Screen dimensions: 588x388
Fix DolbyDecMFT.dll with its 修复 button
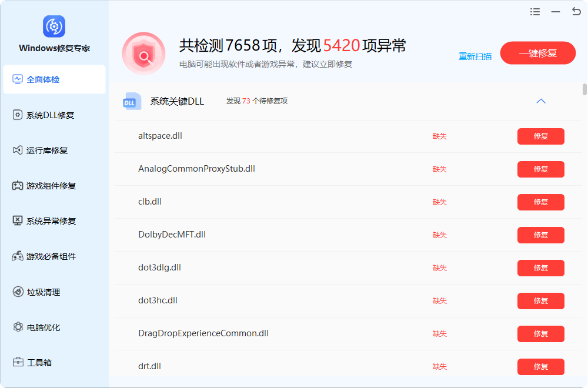point(540,235)
